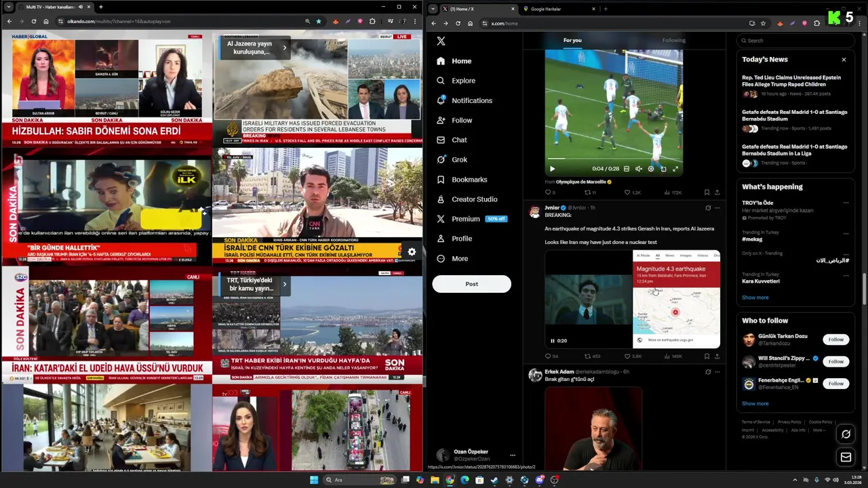This screenshot has height=488, width=868.
Task: Open options for #mekag trend
Action: click(846, 232)
